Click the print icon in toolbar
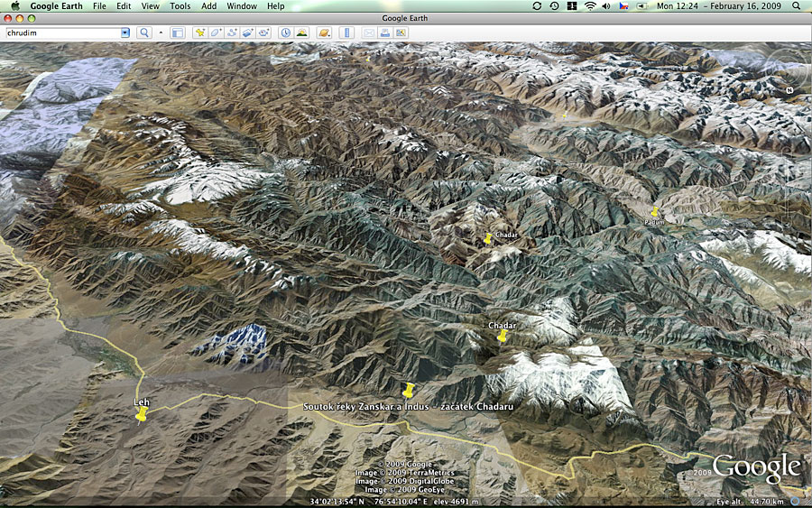The image size is (812, 508). pyautogui.click(x=384, y=33)
